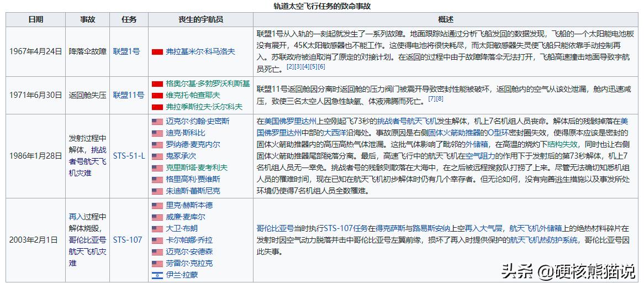This screenshot has height=288, width=644.
Task: Click the US flag beside 朱迪斯·蕾斯尼克
Action: 157,191
